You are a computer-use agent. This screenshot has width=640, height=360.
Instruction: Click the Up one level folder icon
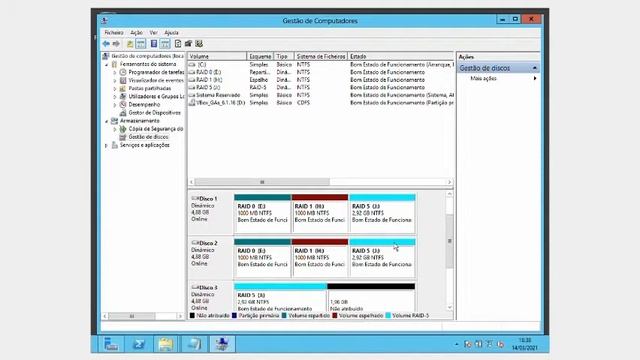[130, 44]
